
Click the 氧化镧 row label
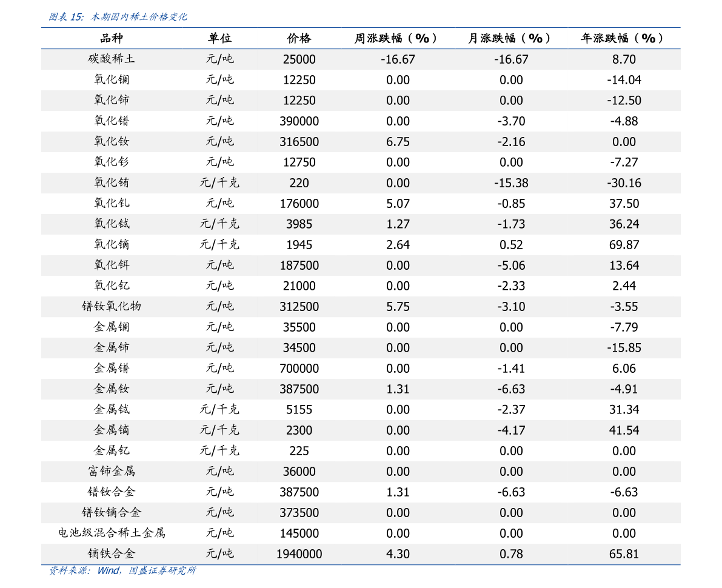[112, 80]
